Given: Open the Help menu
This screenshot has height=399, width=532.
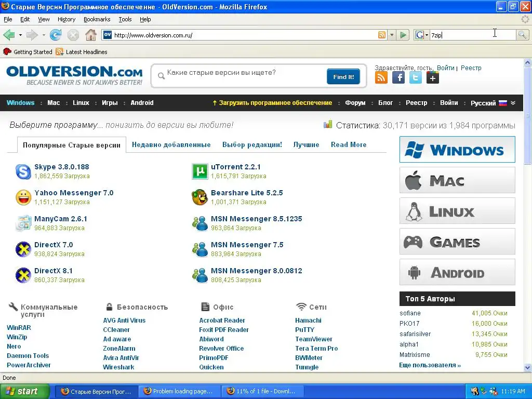Looking at the screenshot, I should click(145, 19).
